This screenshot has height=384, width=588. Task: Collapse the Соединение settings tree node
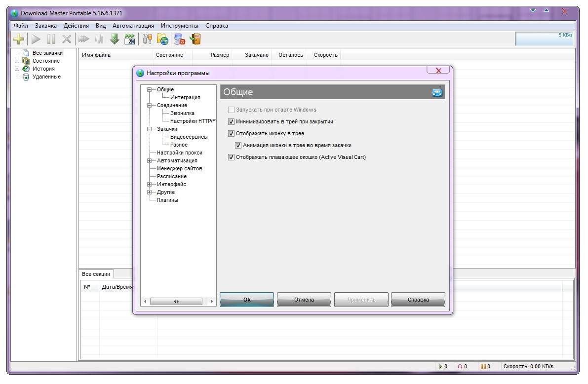(149, 105)
